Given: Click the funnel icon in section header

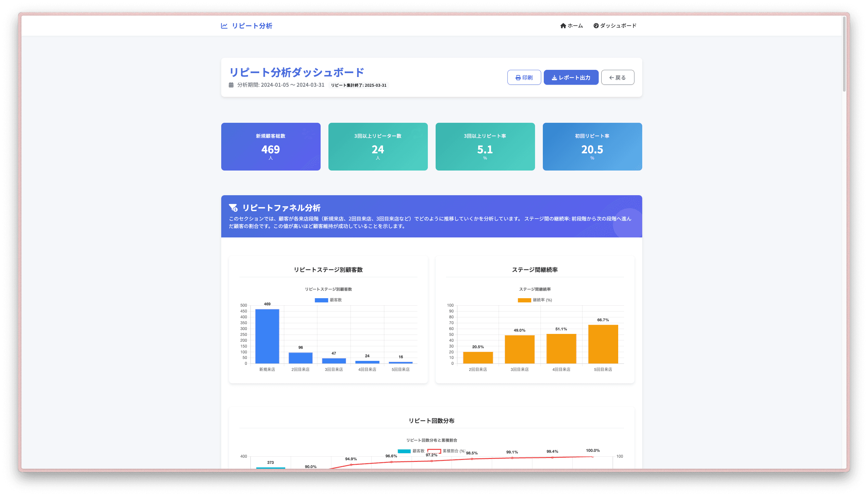Looking at the screenshot, I should tap(233, 208).
